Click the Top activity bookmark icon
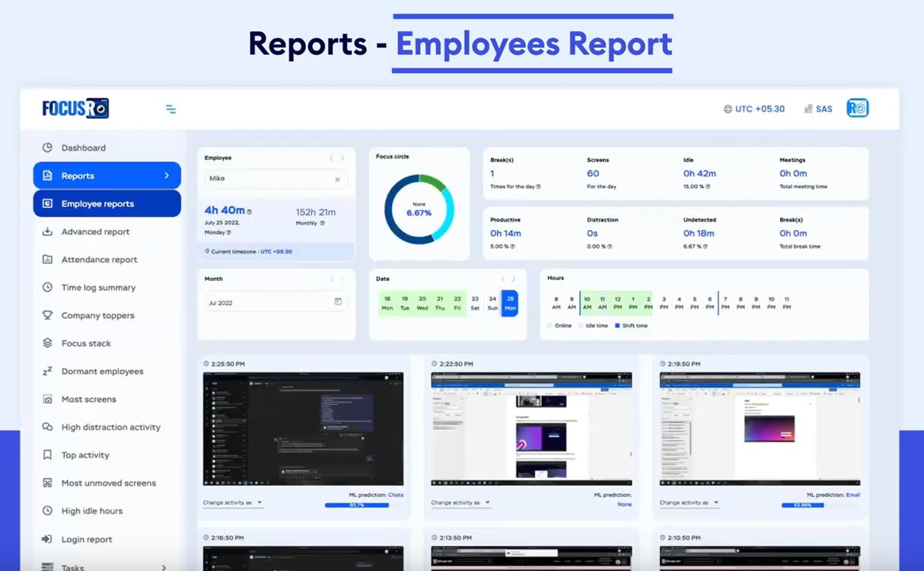The width and height of the screenshot is (924, 571). (47, 455)
